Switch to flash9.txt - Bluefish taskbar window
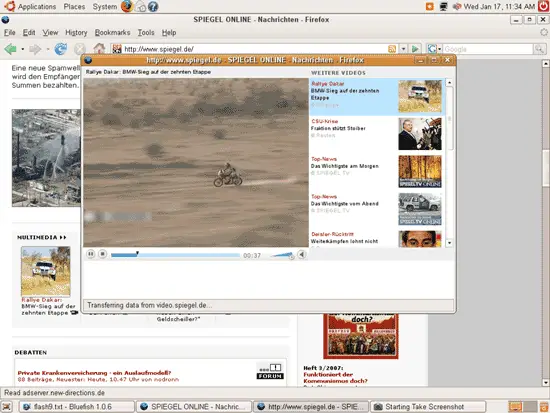Screen dimensions: 550x413 (x=76, y=407)
